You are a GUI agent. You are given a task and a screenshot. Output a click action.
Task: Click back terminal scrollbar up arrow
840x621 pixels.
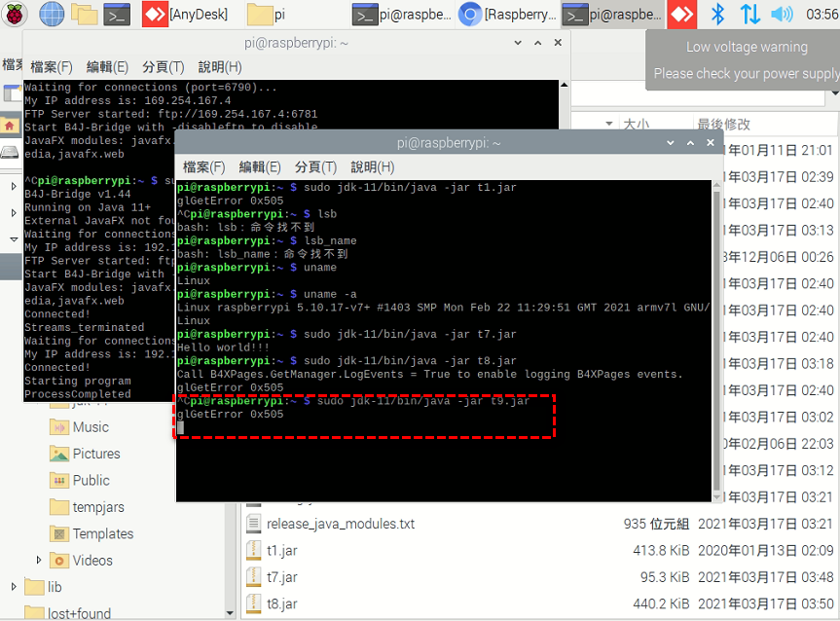pyautogui.click(x=564, y=85)
